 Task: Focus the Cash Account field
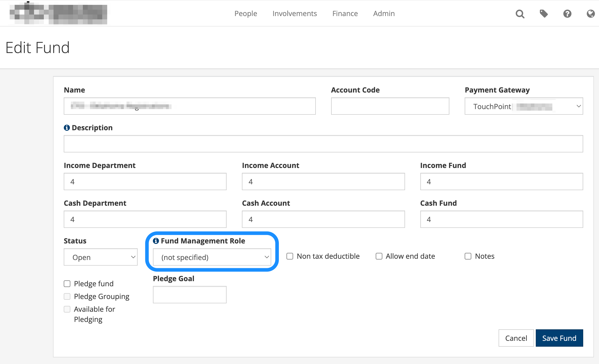[x=323, y=219]
